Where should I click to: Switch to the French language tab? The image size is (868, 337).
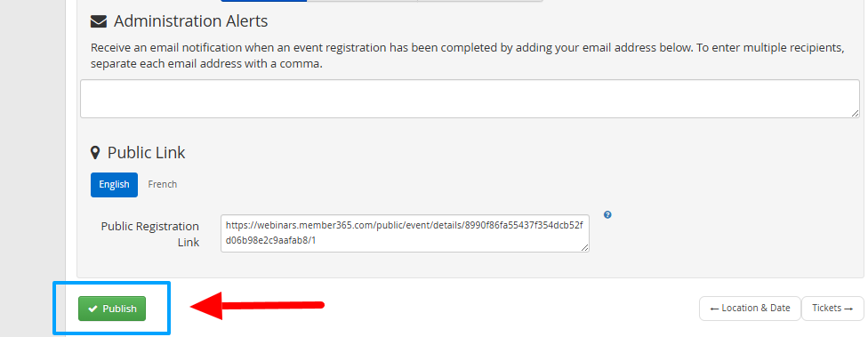(x=162, y=185)
